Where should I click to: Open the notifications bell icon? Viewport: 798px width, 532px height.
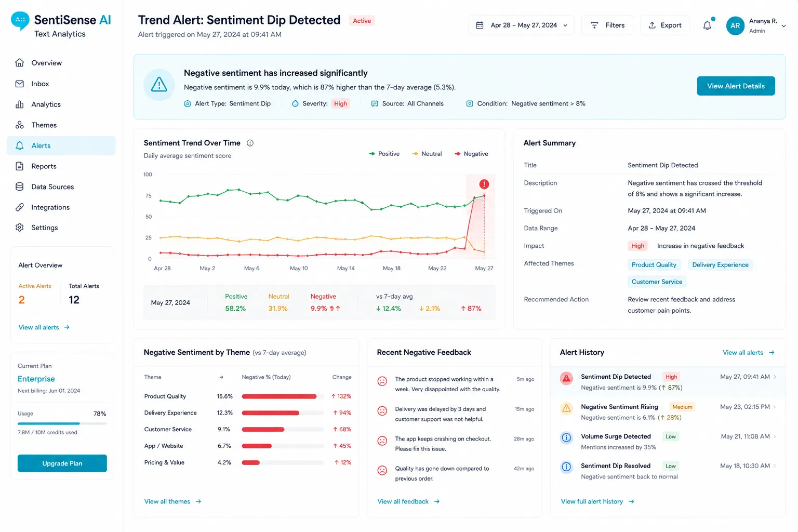coord(707,25)
